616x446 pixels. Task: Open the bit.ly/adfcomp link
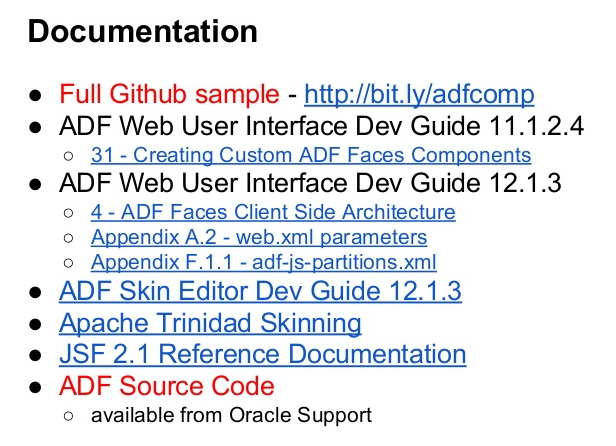click(x=419, y=95)
